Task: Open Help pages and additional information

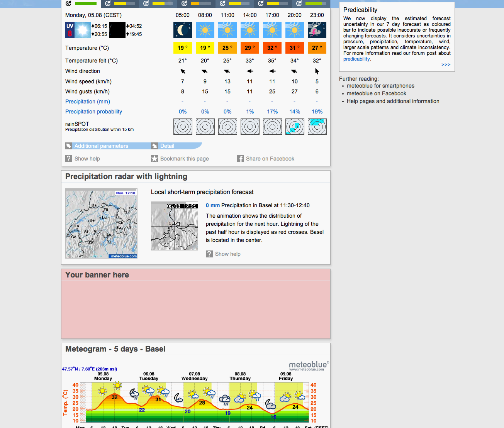Action: pyautogui.click(x=393, y=101)
